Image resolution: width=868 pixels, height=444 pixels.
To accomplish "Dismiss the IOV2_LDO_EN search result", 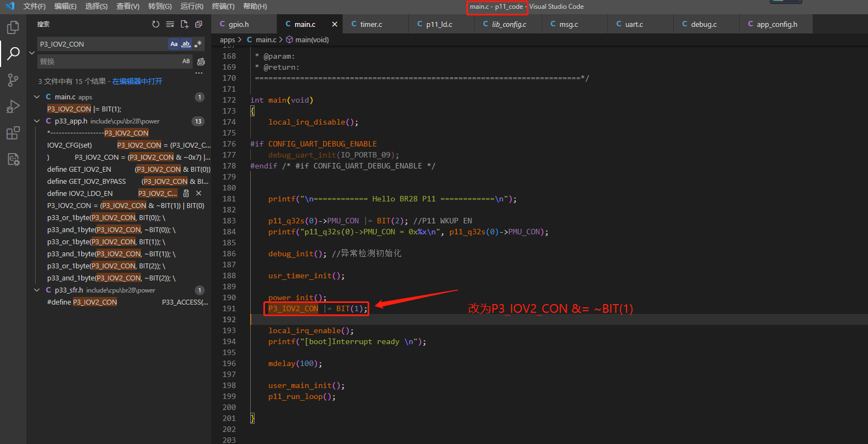I will point(199,193).
